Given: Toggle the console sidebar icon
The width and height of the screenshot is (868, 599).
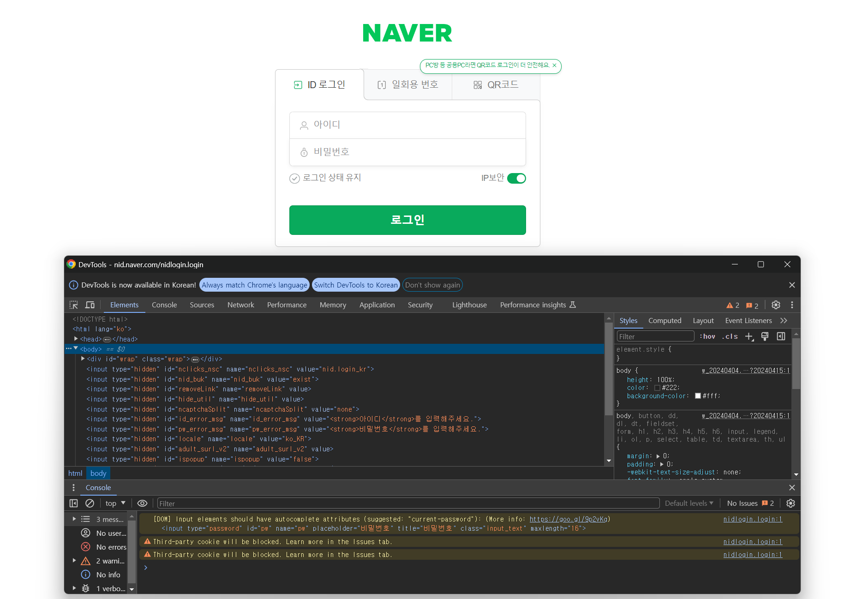Looking at the screenshot, I should [x=73, y=503].
